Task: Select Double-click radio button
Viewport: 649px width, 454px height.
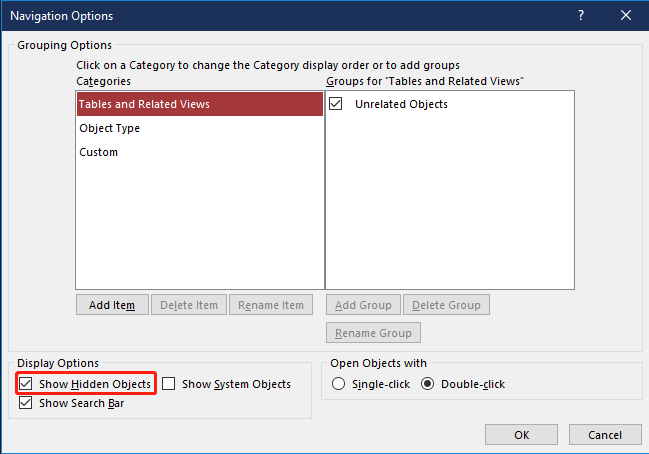Action: tap(428, 384)
